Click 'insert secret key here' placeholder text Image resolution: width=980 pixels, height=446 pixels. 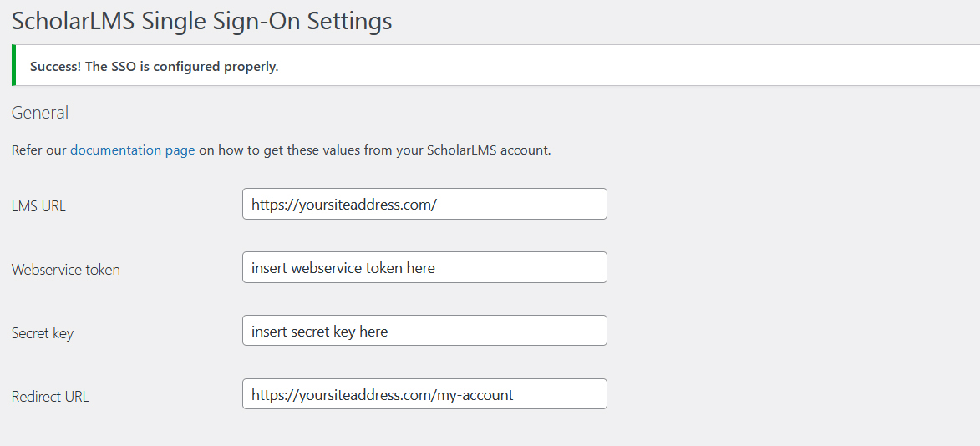click(319, 332)
